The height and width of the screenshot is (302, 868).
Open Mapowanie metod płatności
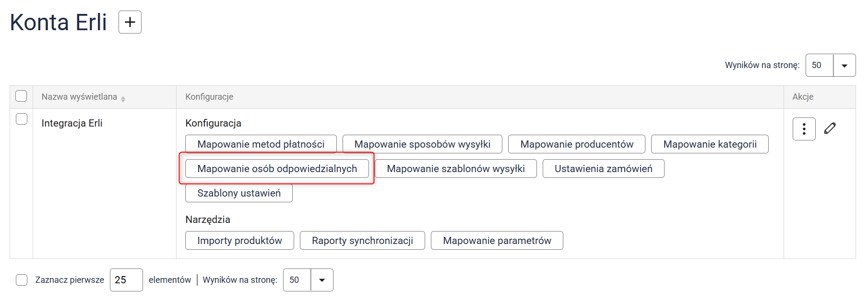click(261, 144)
